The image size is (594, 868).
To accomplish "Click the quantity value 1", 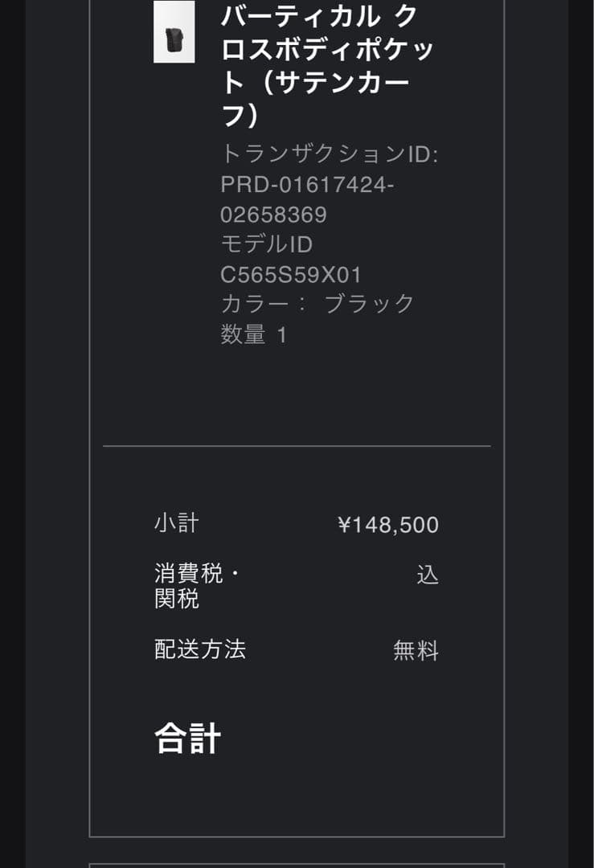I will [x=281, y=334].
